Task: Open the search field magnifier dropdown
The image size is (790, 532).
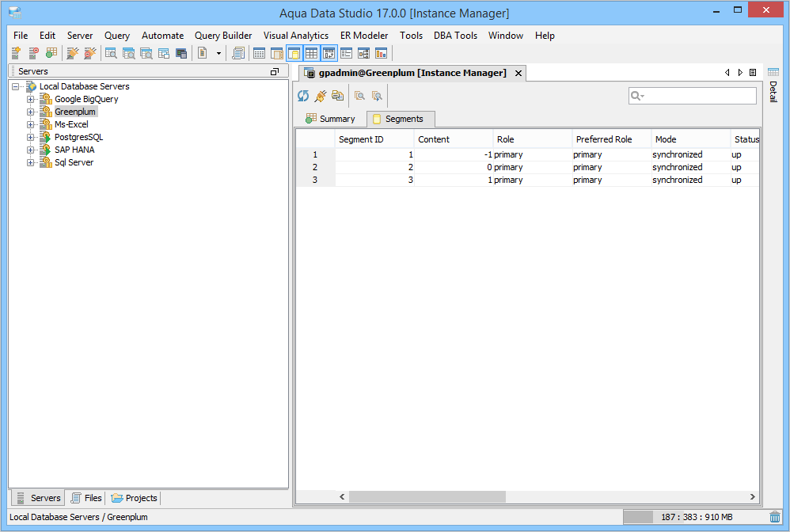Action: pos(638,96)
